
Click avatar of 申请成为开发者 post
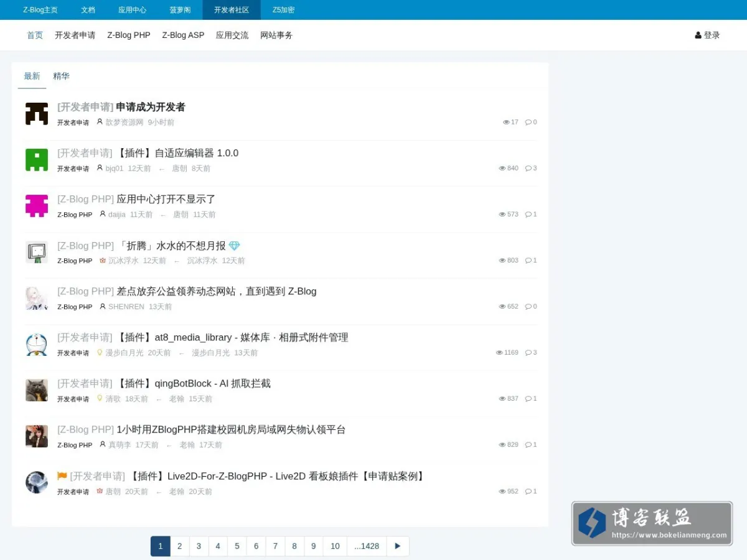coord(37,114)
